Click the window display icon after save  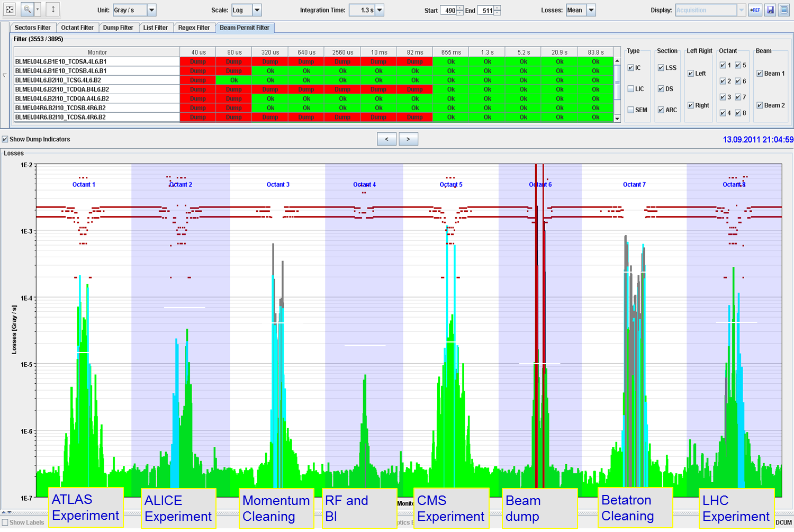pos(784,10)
